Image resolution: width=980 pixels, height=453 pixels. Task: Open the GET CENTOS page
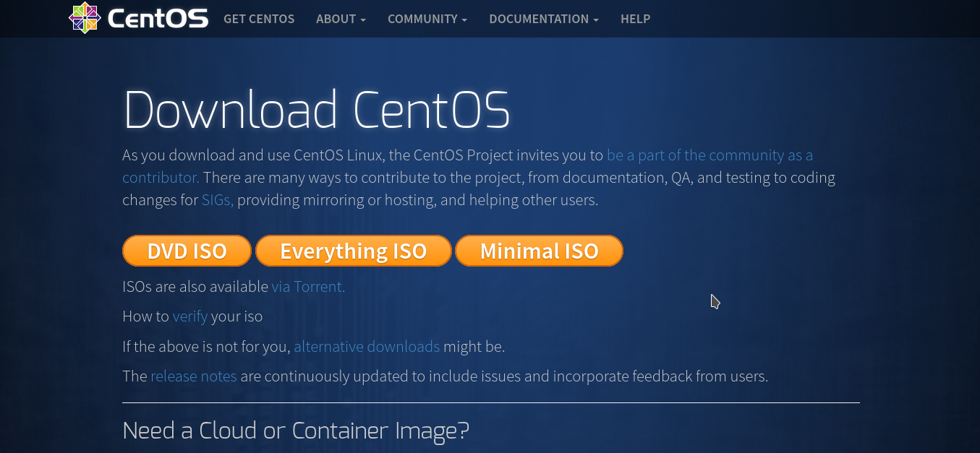[x=259, y=19]
